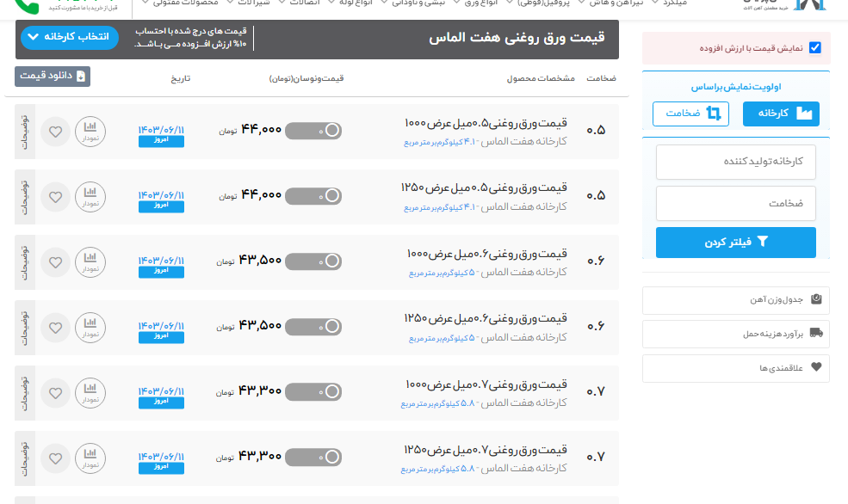The width and height of the screenshot is (848, 504).
Task: Open shipping cost estimate (برآورد هزینه حمل)
Action: (x=735, y=334)
